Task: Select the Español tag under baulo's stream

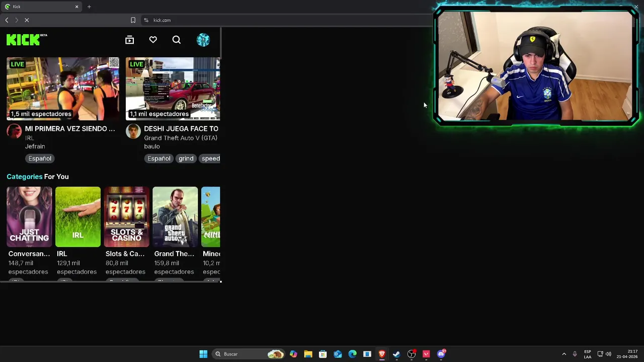Action: pos(159,158)
